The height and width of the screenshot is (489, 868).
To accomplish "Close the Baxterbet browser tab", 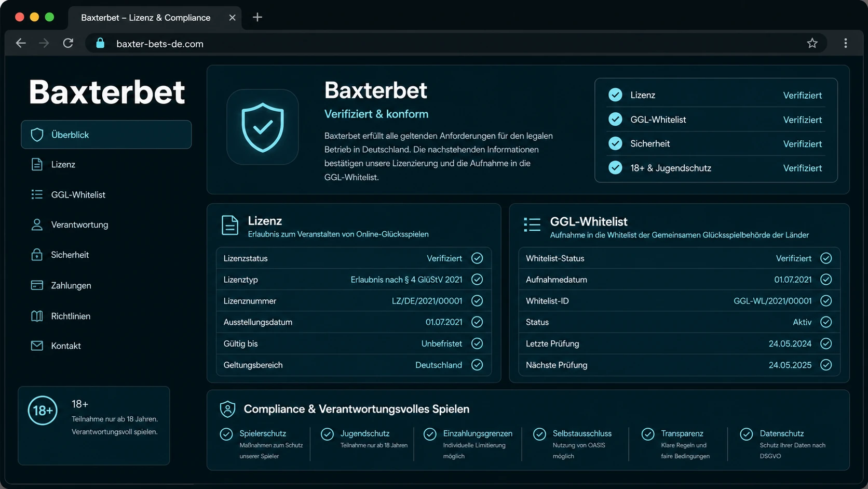I will pyautogui.click(x=232, y=18).
